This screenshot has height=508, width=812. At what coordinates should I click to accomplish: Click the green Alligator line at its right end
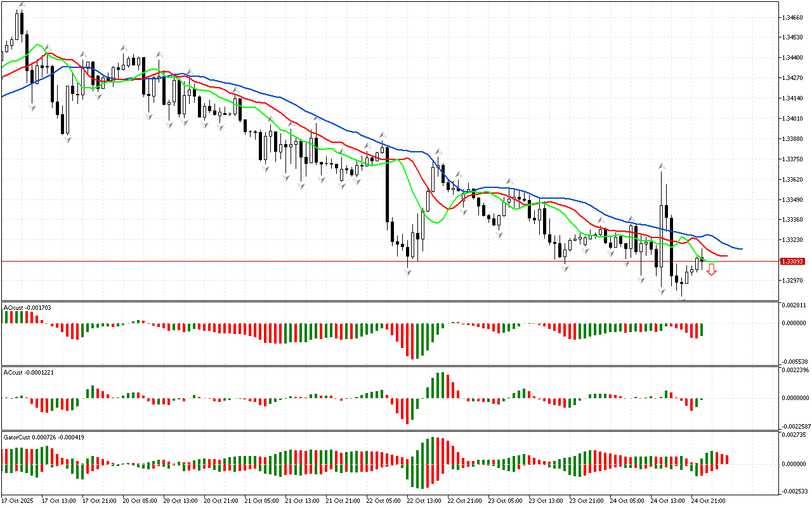pos(716,262)
